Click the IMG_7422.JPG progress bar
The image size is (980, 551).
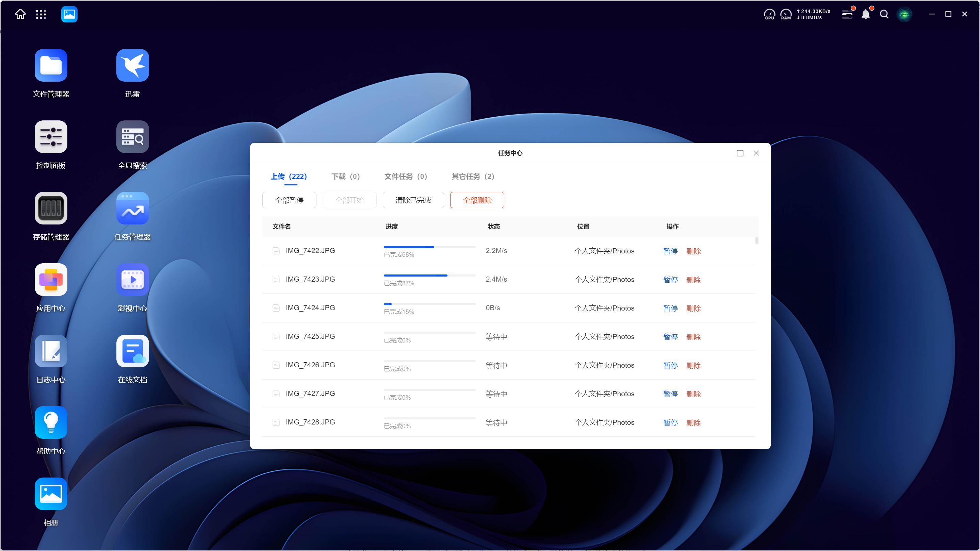[x=429, y=247]
